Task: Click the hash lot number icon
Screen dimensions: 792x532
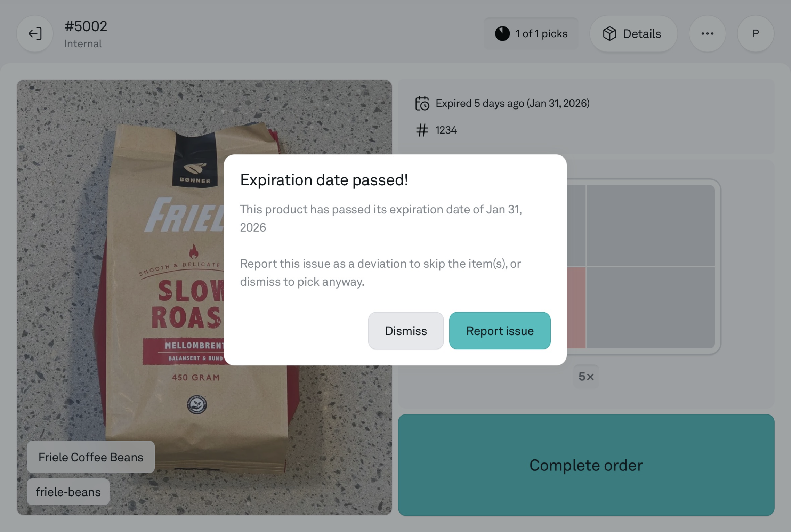Action: [422, 130]
